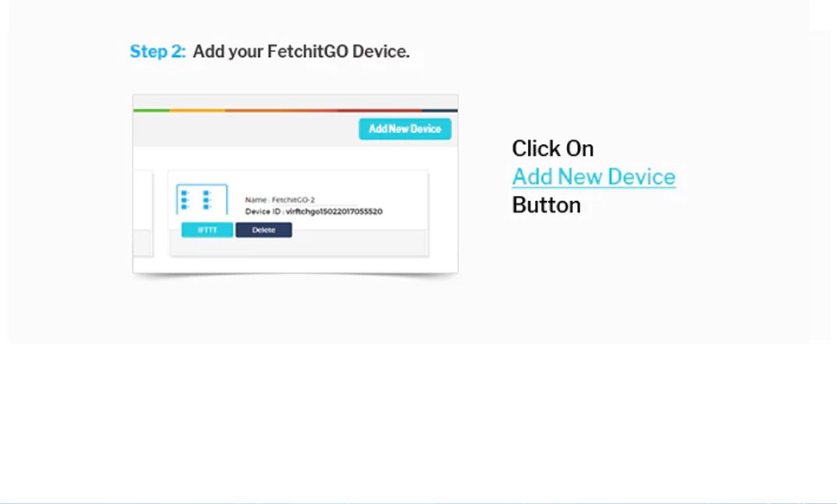The image size is (837, 504).
Task: Click the yellow-orange segment of color bar
Action: (x=198, y=110)
